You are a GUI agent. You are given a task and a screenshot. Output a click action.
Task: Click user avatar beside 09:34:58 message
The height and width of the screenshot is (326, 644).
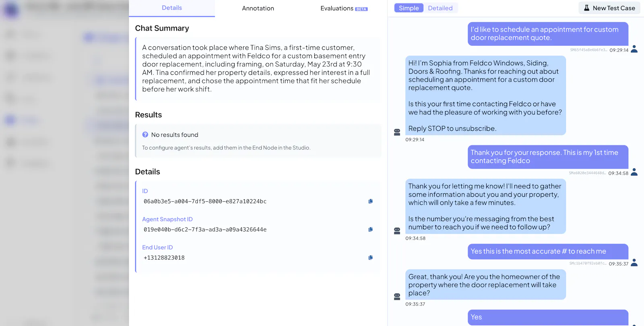pyautogui.click(x=634, y=172)
